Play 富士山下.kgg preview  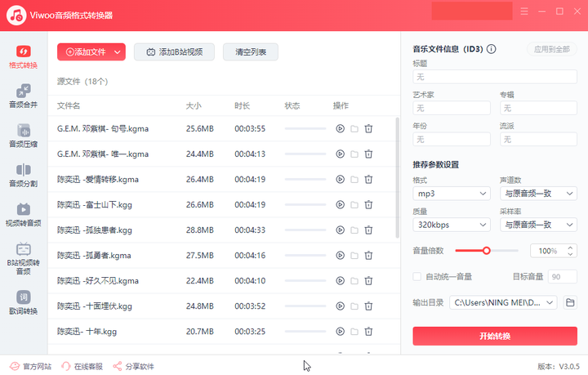[x=340, y=205]
